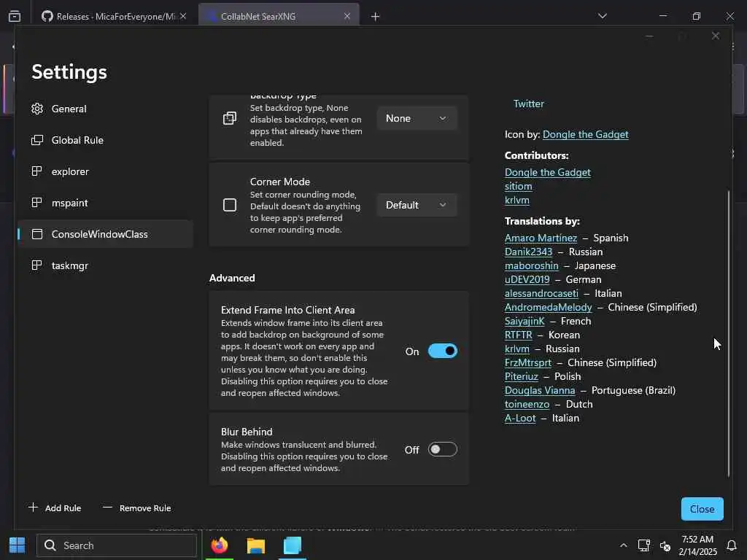Open alessandrocaseti translator link
Image resolution: width=747 pixels, height=560 pixels.
coord(541,293)
